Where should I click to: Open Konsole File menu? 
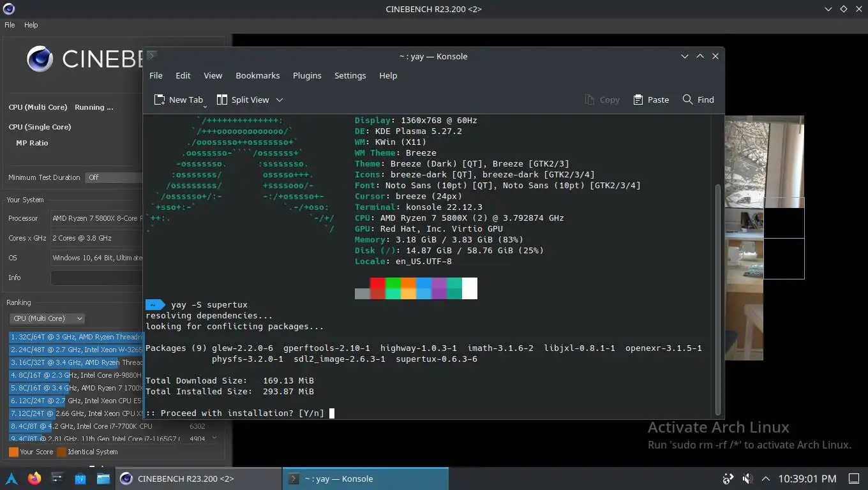(x=156, y=75)
